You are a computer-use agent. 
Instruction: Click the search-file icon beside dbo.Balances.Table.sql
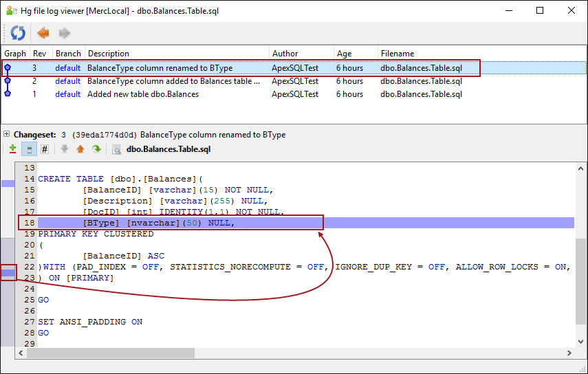[x=117, y=148]
